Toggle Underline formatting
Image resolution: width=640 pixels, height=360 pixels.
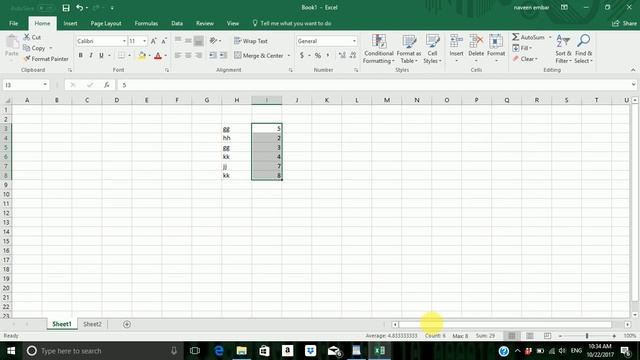pos(101,56)
